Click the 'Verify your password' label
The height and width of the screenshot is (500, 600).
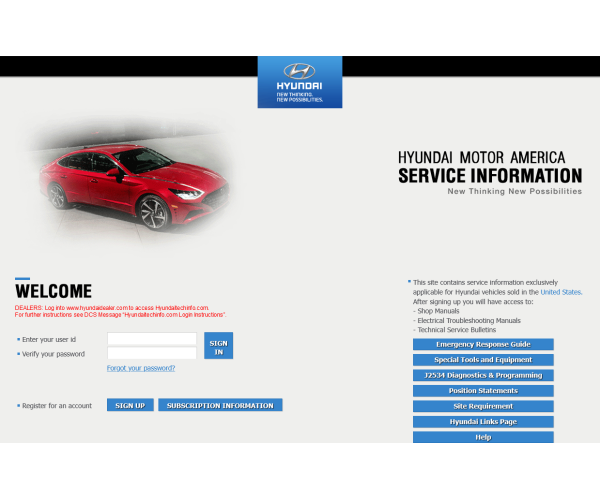[x=53, y=354]
